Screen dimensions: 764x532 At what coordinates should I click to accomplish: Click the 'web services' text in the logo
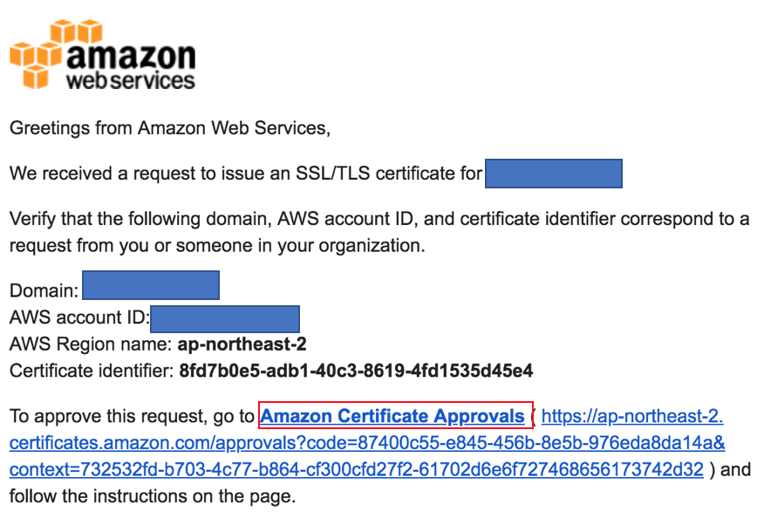point(131,81)
